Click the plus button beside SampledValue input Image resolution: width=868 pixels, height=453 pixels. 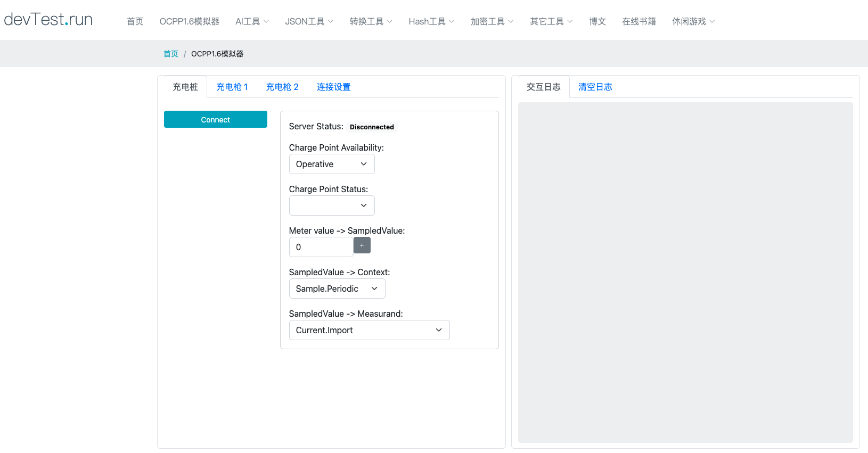(362, 245)
